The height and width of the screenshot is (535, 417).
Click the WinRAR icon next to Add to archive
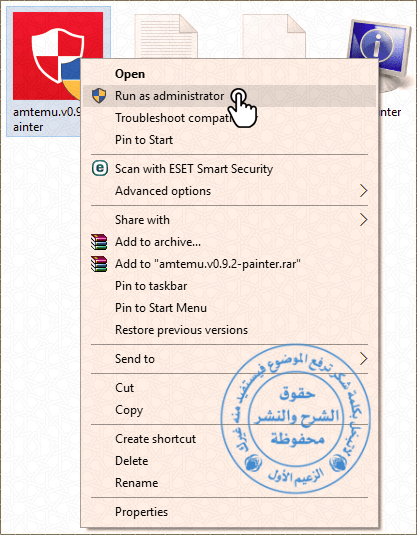click(99, 242)
